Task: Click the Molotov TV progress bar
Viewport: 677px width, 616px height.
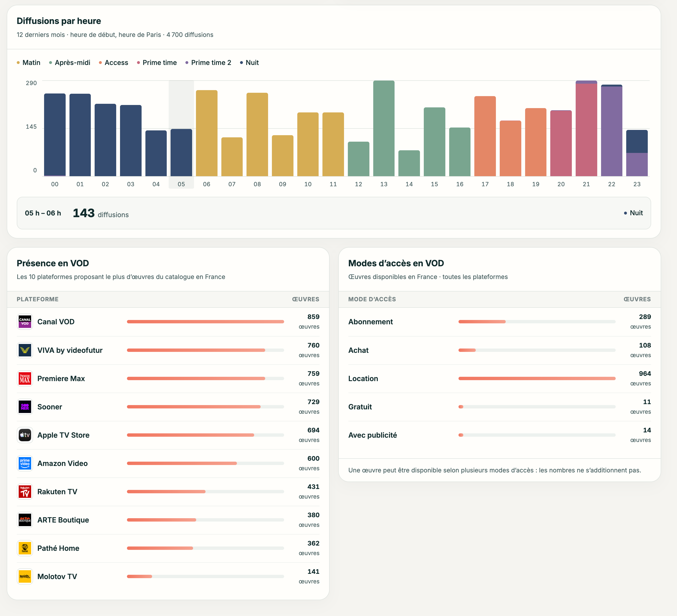Action: click(x=206, y=576)
